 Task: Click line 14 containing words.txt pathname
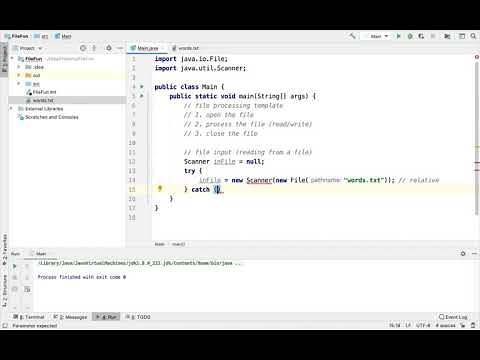[x=319, y=180]
